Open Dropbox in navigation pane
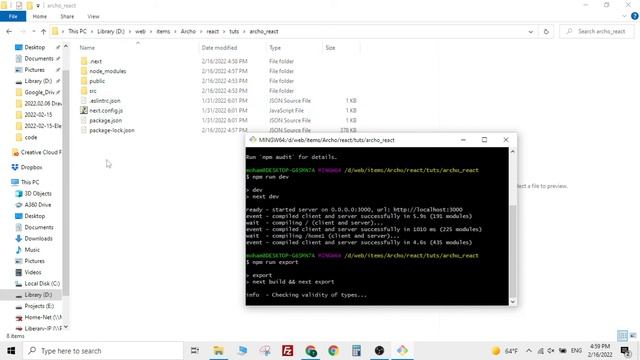 pyautogui.click(x=31, y=167)
